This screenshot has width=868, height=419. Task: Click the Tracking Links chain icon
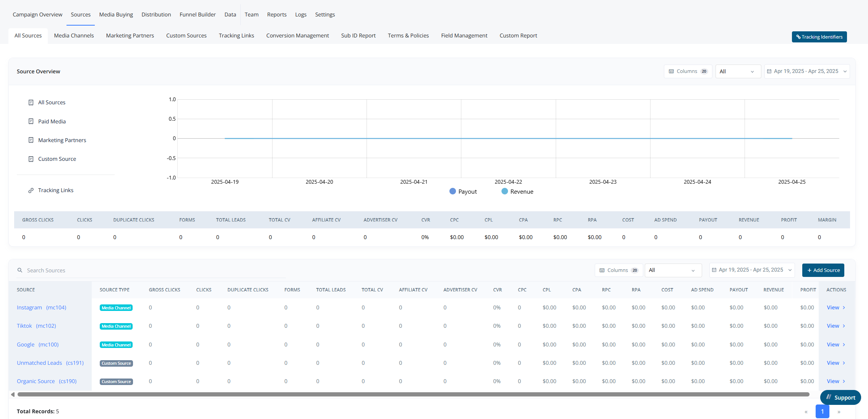tap(31, 190)
